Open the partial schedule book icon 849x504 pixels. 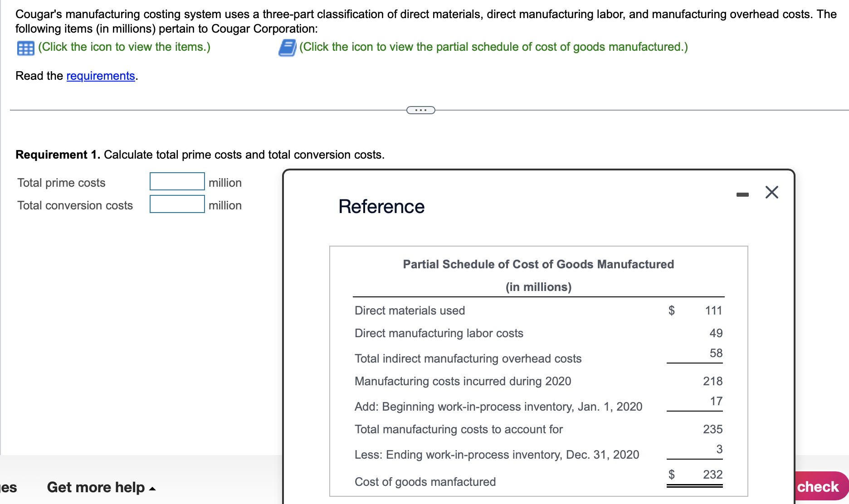point(287,48)
